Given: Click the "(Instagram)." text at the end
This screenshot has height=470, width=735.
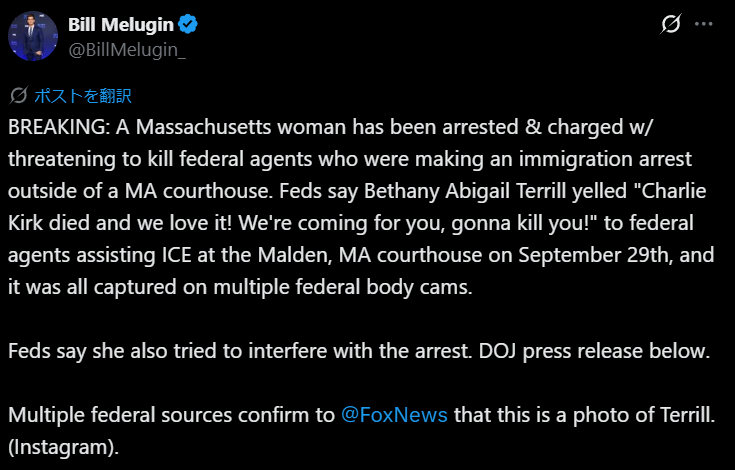Looking at the screenshot, I should pyautogui.click(x=64, y=448).
